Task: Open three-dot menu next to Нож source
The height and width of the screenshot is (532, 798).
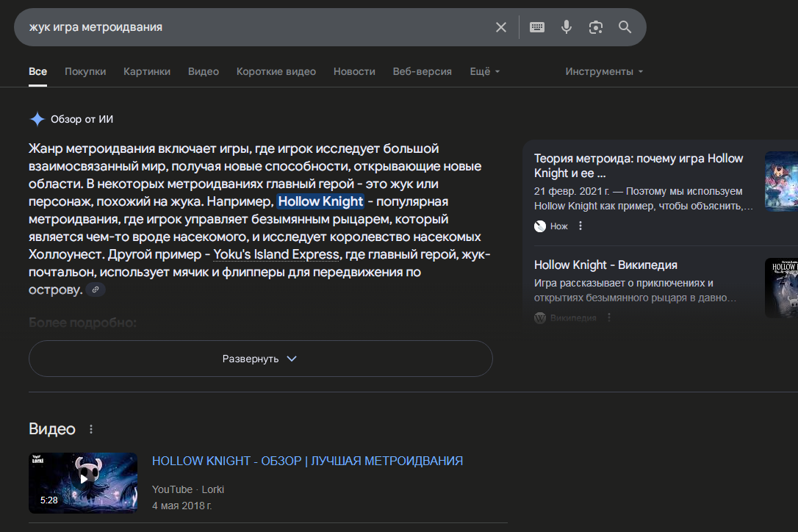Action: click(580, 226)
